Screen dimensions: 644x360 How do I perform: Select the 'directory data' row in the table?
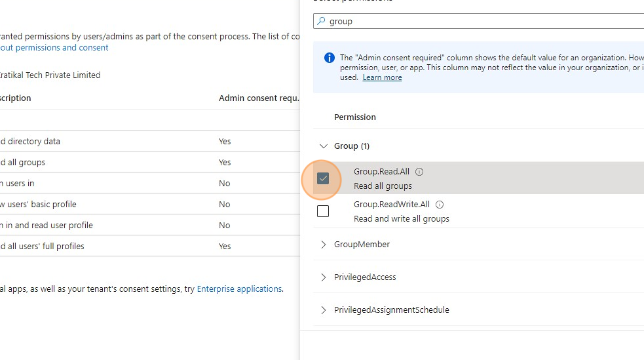point(131,141)
